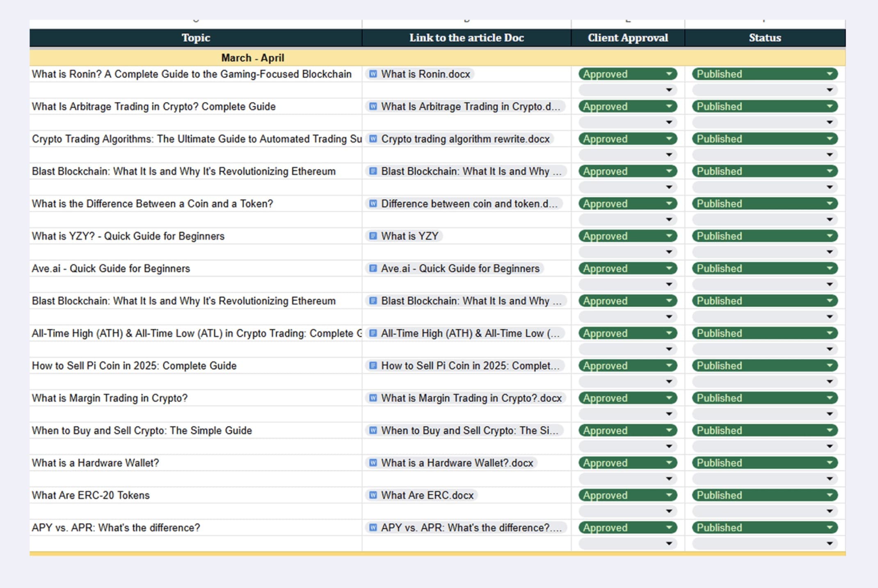The image size is (878, 588).
Task: Expand Client Approval dropdown for the Ave.ai row
Action: click(628, 269)
